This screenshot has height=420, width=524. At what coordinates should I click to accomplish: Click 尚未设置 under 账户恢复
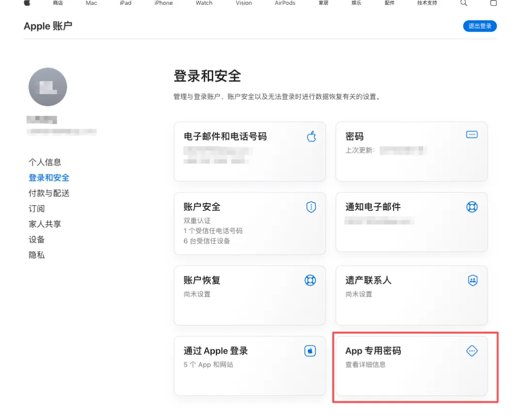[197, 294]
